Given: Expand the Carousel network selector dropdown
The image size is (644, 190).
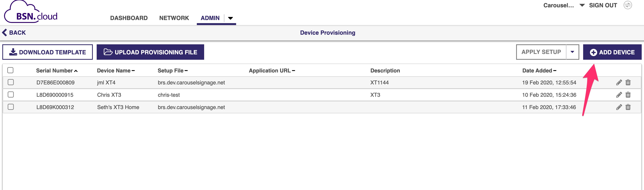Looking at the screenshot, I should pyautogui.click(x=582, y=5).
